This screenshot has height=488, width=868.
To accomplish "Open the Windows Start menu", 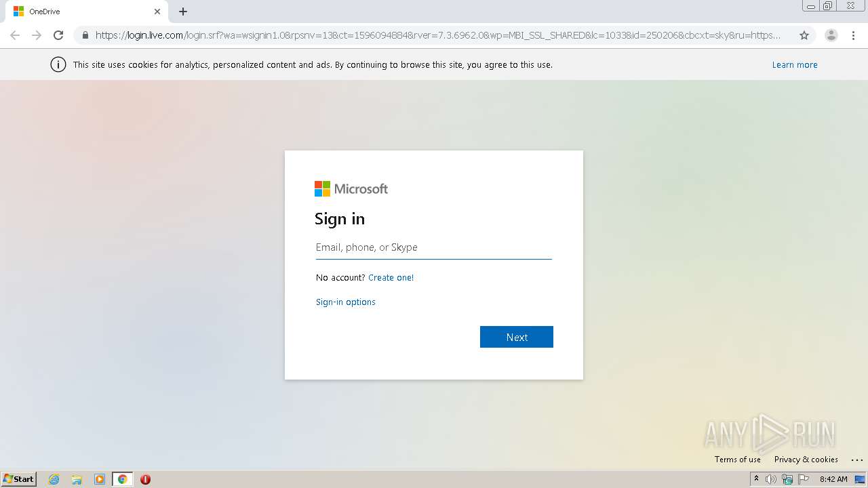I will point(19,479).
